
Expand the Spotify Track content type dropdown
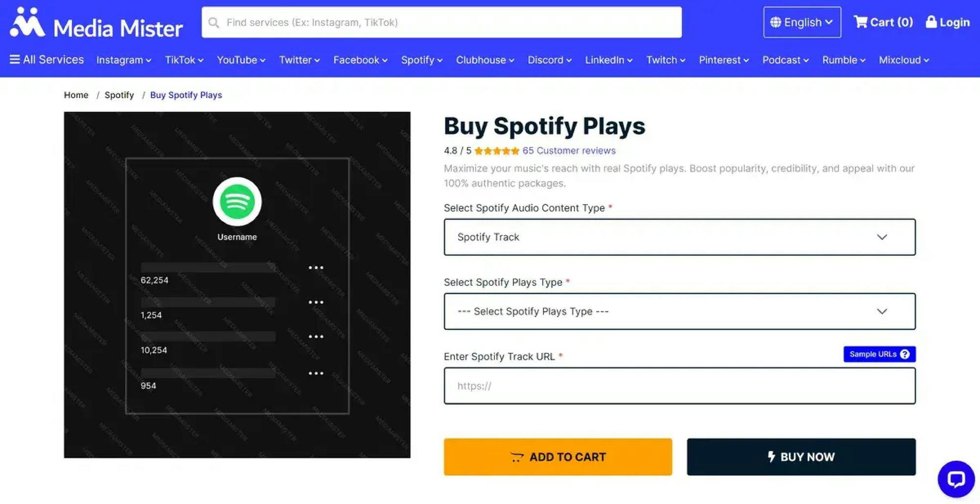[x=679, y=237]
